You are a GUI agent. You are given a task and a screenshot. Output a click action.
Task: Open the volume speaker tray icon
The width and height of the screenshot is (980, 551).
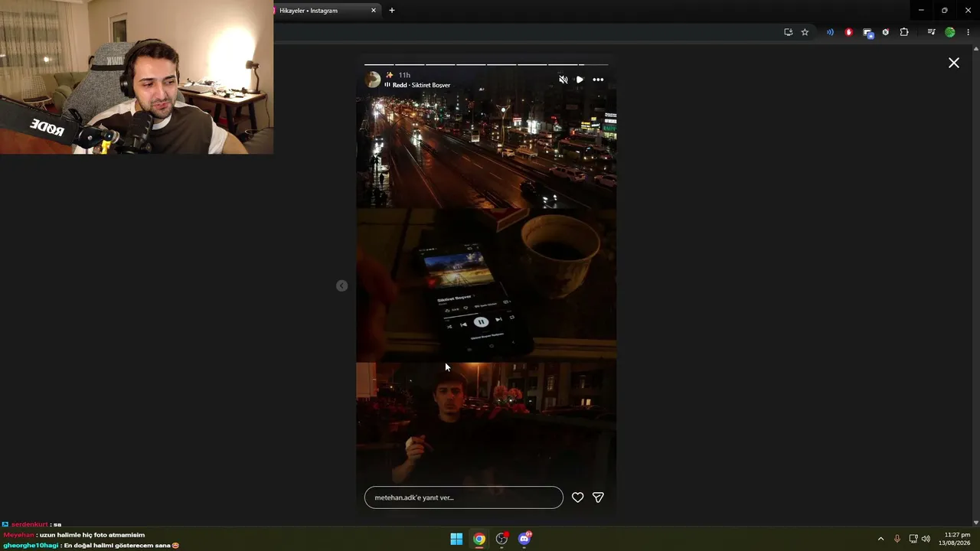tap(926, 539)
